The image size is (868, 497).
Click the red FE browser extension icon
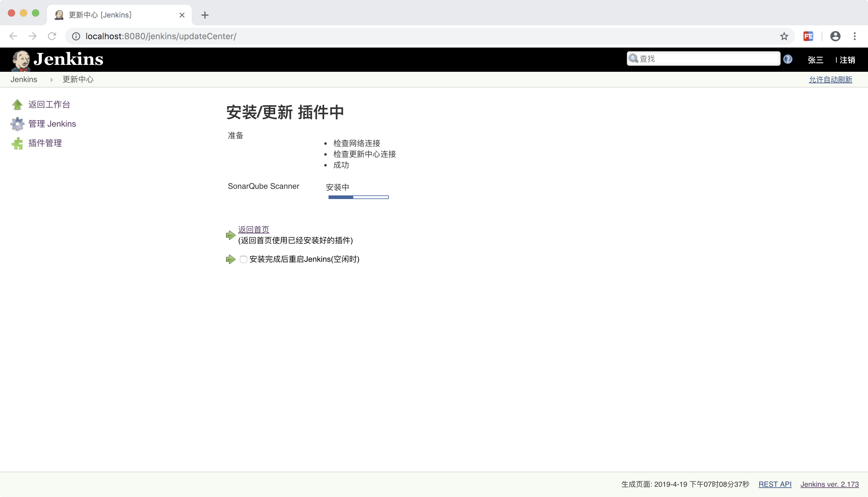808,36
